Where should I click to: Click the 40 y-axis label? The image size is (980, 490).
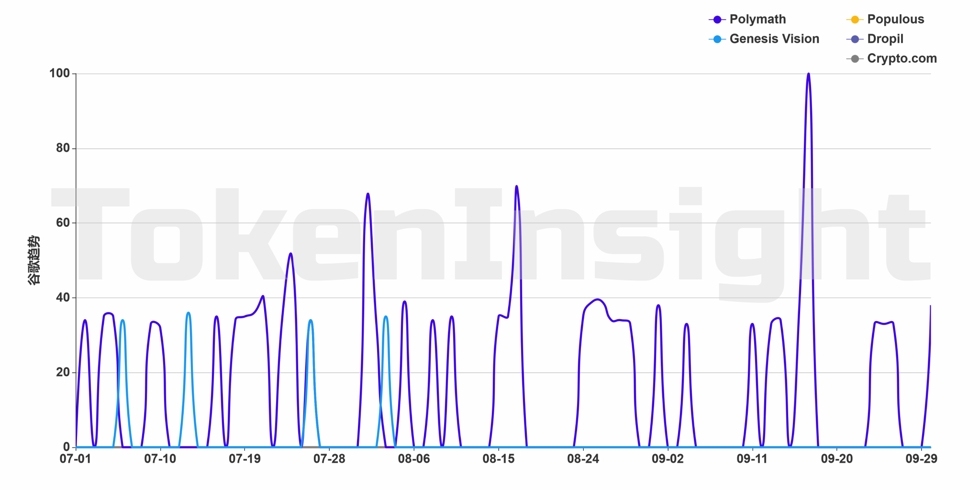[63, 298]
